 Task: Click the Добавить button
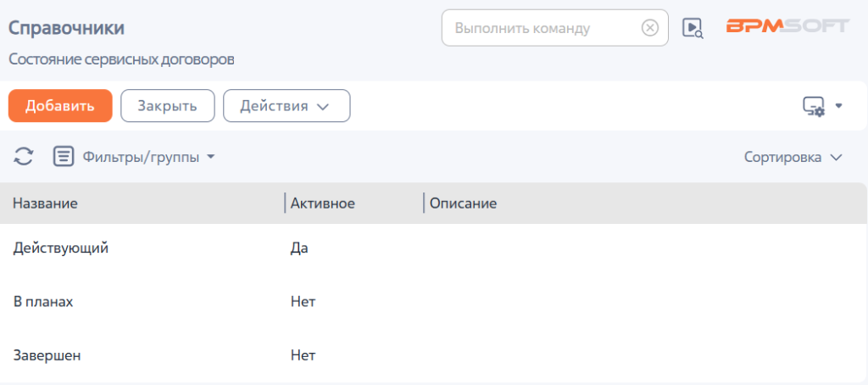tap(60, 106)
